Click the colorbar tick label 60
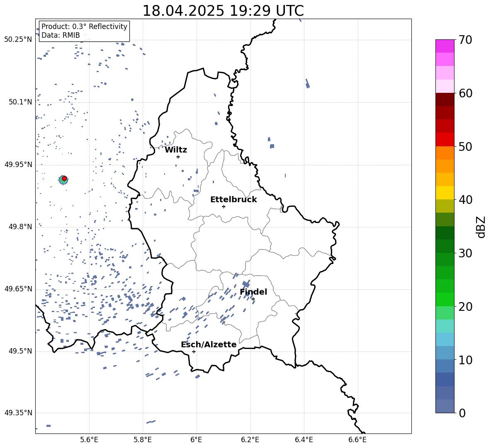The image size is (491, 448). (465, 93)
